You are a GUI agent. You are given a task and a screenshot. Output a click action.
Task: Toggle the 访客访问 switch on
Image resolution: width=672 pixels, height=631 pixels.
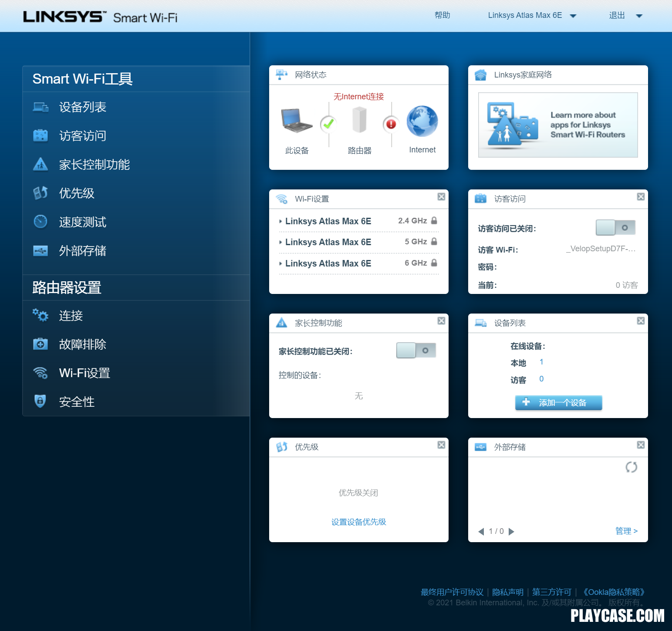click(x=615, y=227)
